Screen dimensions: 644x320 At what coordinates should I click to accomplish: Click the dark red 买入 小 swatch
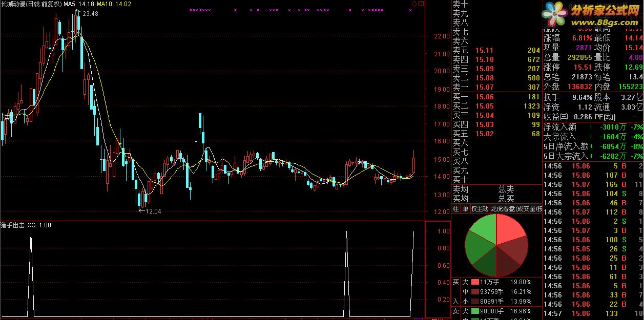475,301
